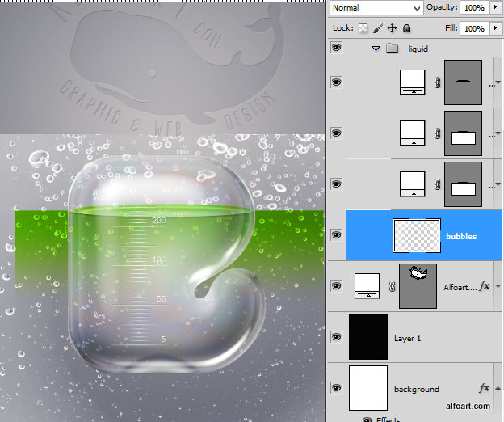The width and height of the screenshot is (504, 422).
Task: Open the Normal blend mode dropdown
Action: click(x=376, y=7)
